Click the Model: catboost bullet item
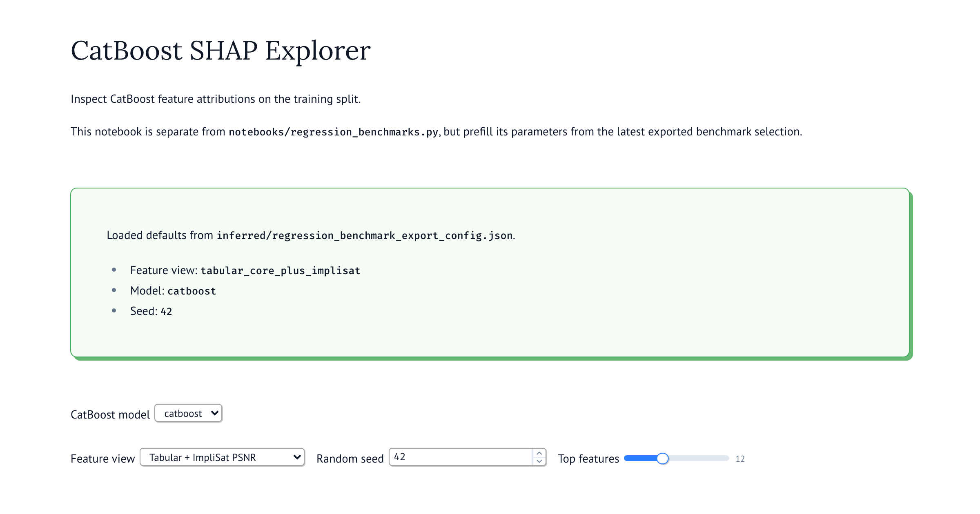Screen dimensions: 980x514 click(x=173, y=291)
